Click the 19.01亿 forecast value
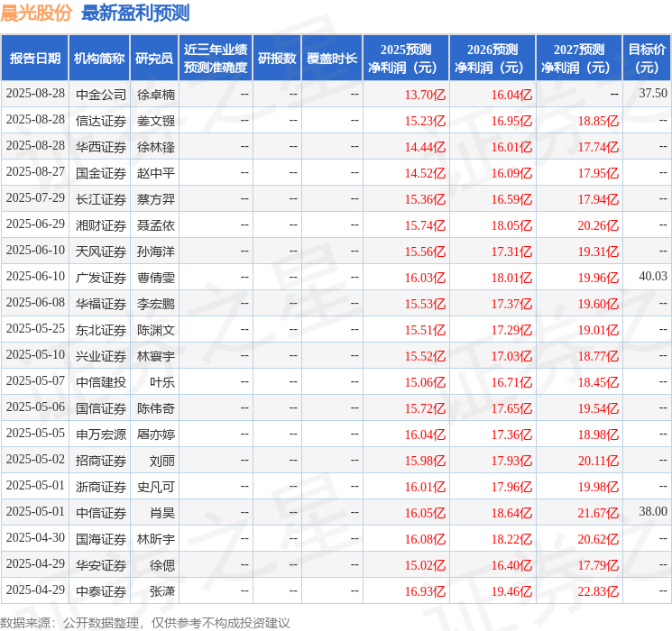This screenshot has width=672, height=631. coord(598,329)
